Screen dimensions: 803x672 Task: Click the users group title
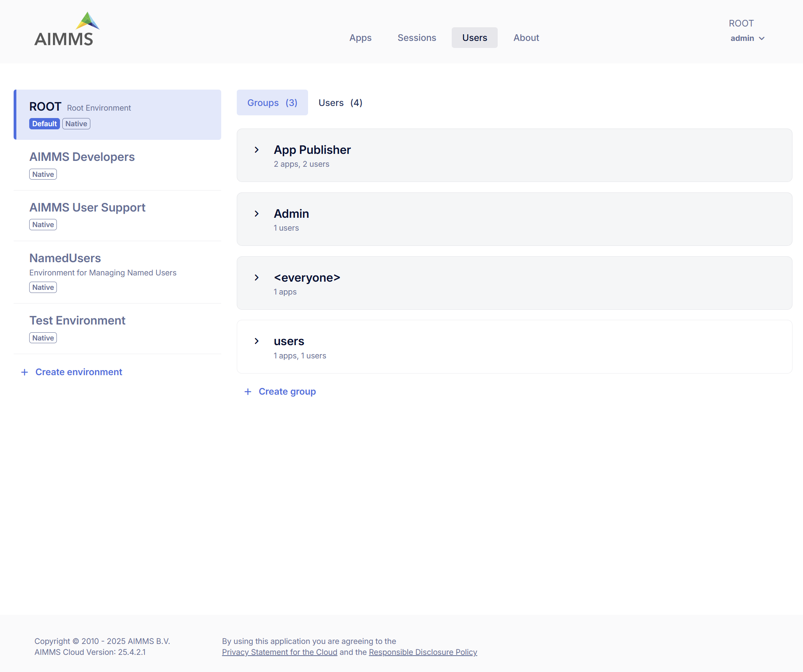click(289, 341)
